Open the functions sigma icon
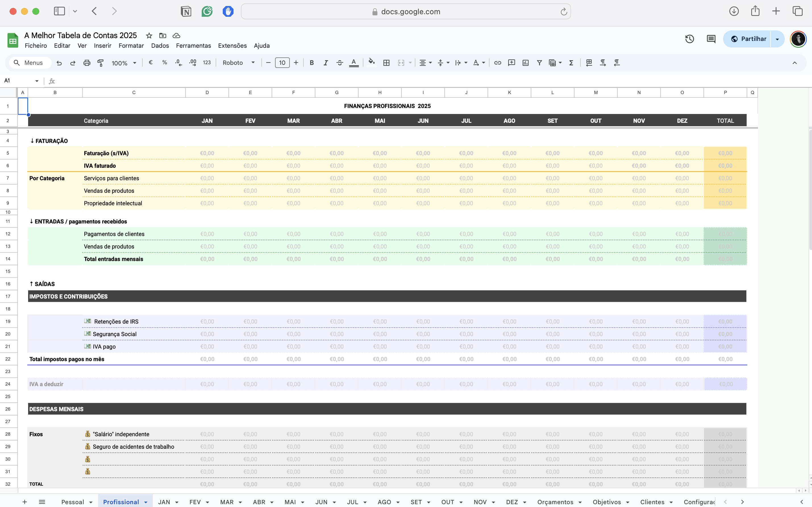 pos(571,63)
